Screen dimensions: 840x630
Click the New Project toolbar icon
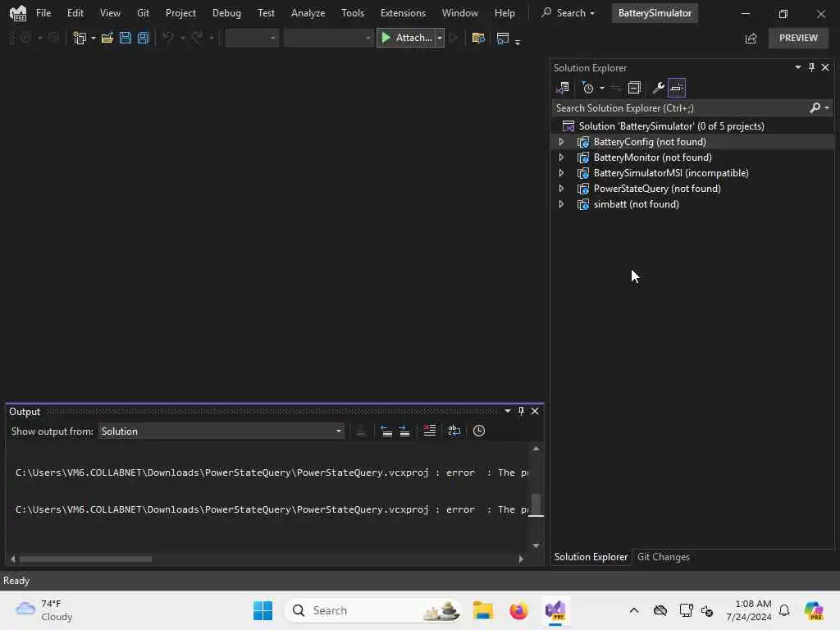80,38
